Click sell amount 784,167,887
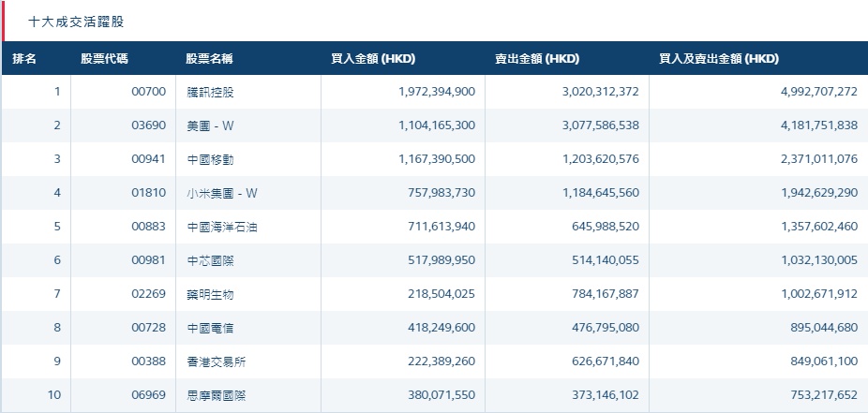868x413 pixels. coord(606,294)
